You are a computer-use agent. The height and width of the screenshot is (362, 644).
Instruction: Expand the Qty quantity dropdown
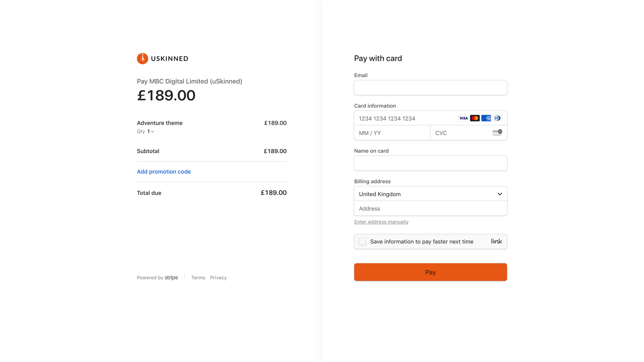[x=149, y=131]
